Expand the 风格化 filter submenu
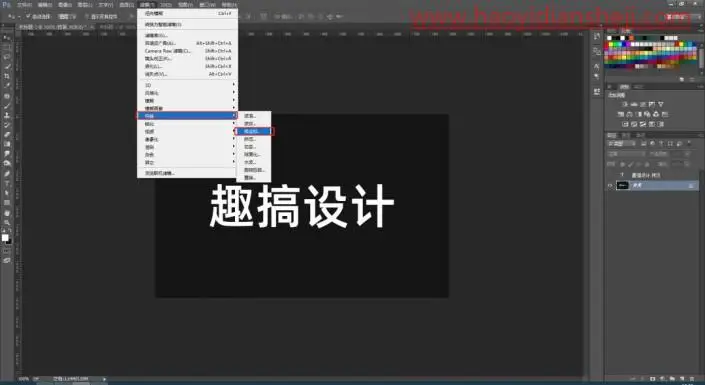Viewport: 705px width, 385px height. [187, 93]
